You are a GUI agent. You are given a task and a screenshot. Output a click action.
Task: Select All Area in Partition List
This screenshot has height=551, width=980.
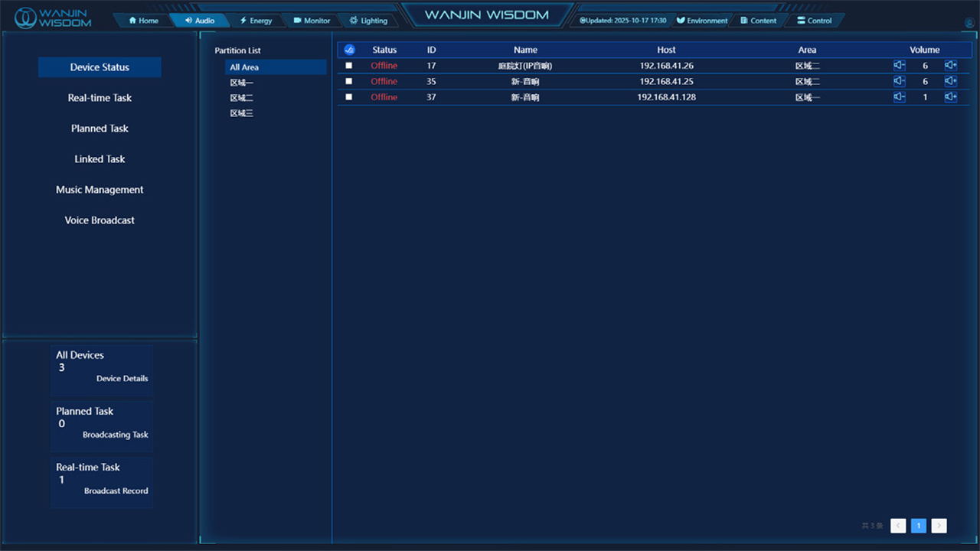click(244, 67)
